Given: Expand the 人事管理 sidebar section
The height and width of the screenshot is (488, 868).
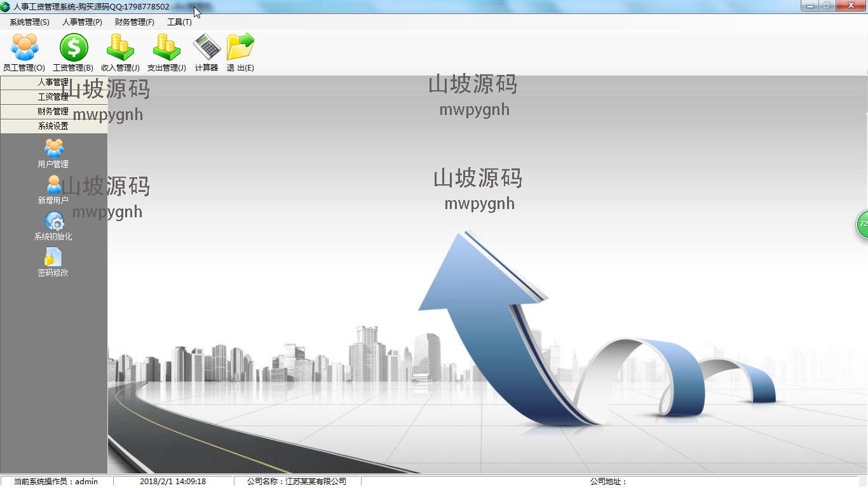Looking at the screenshot, I should tap(54, 83).
